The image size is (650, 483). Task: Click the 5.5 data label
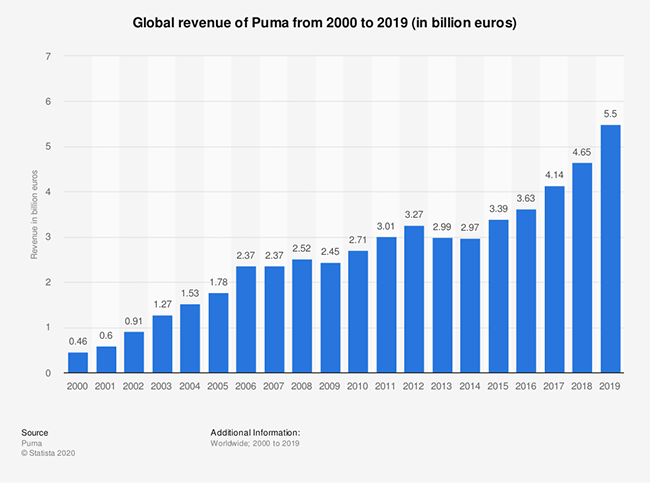609,115
